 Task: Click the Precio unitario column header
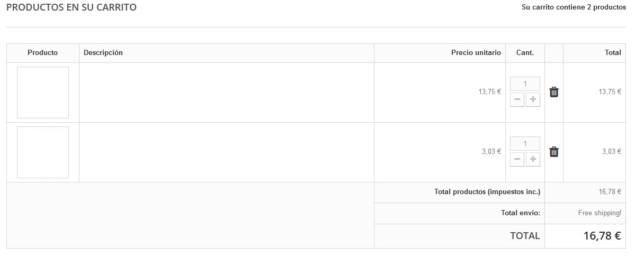click(x=476, y=53)
